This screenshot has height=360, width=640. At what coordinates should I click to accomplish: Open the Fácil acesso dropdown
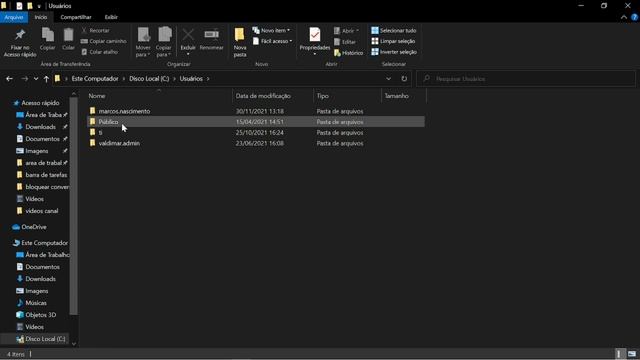[x=272, y=41]
